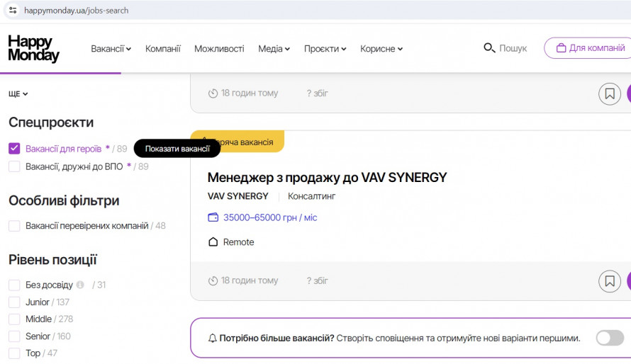Image resolution: width=631 pixels, height=364 pixels.
Task: Check Вакансії, дружні до ВПО checkbox
Action: point(14,166)
